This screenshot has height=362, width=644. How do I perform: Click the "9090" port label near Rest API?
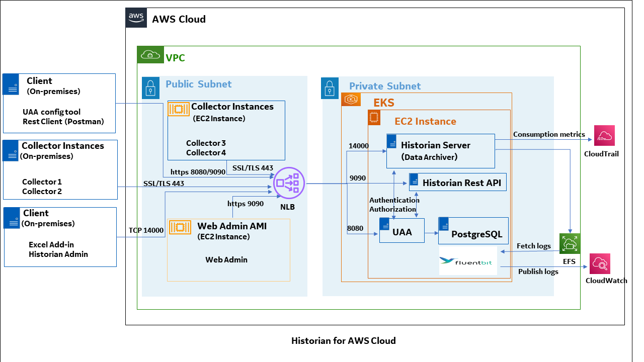358,178
